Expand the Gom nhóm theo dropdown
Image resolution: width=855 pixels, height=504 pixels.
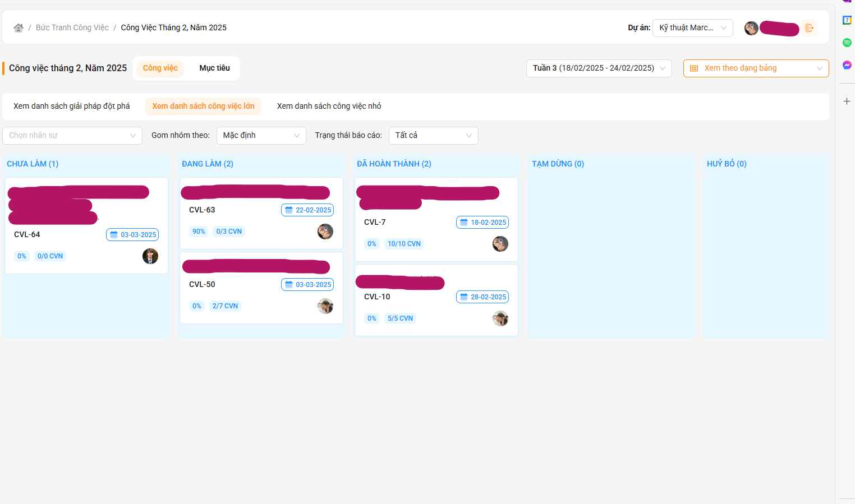pyautogui.click(x=261, y=136)
